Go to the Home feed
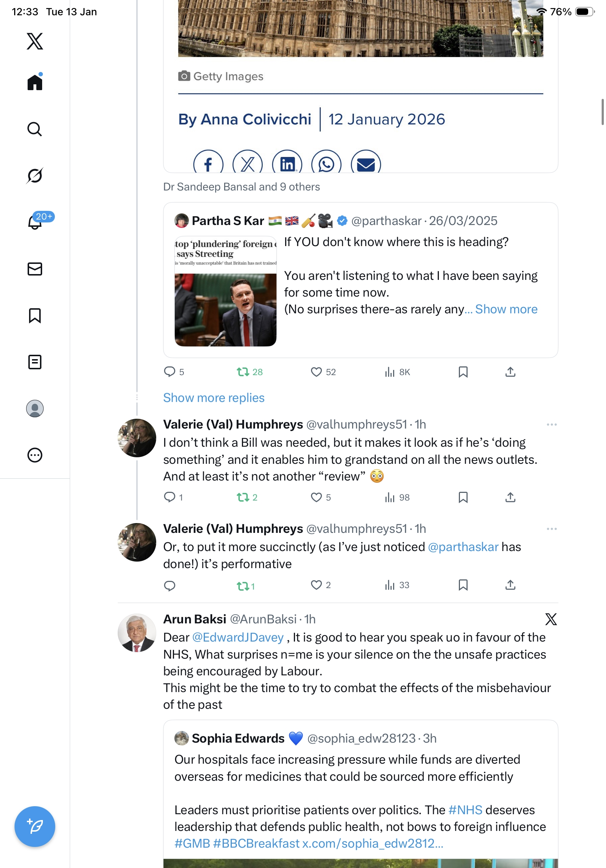606x868 pixels. [35, 82]
